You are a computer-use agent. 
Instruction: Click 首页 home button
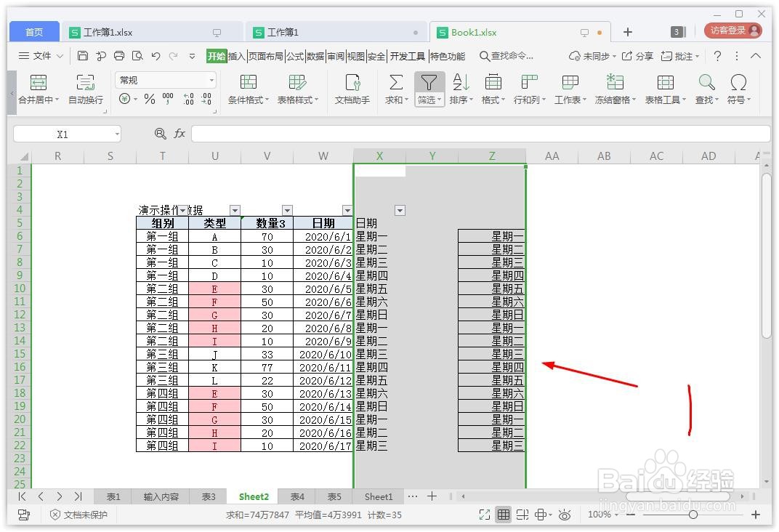pos(34,32)
